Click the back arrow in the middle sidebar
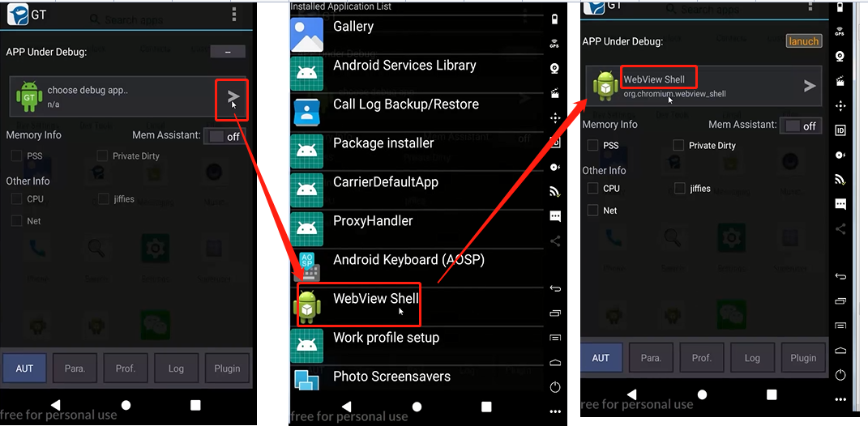This screenshot has height=426, width=868. pos(555,288)
